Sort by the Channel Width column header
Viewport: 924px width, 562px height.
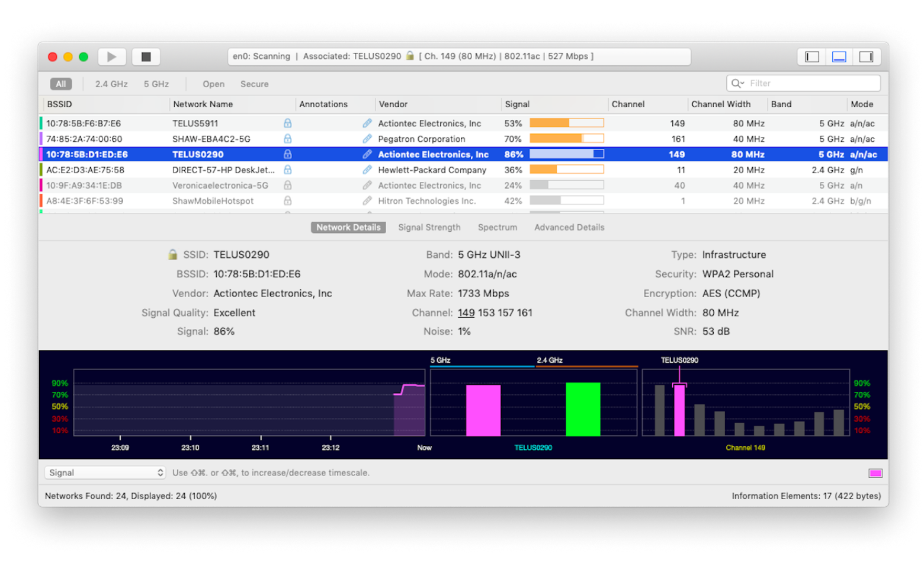tap(727, 104)
